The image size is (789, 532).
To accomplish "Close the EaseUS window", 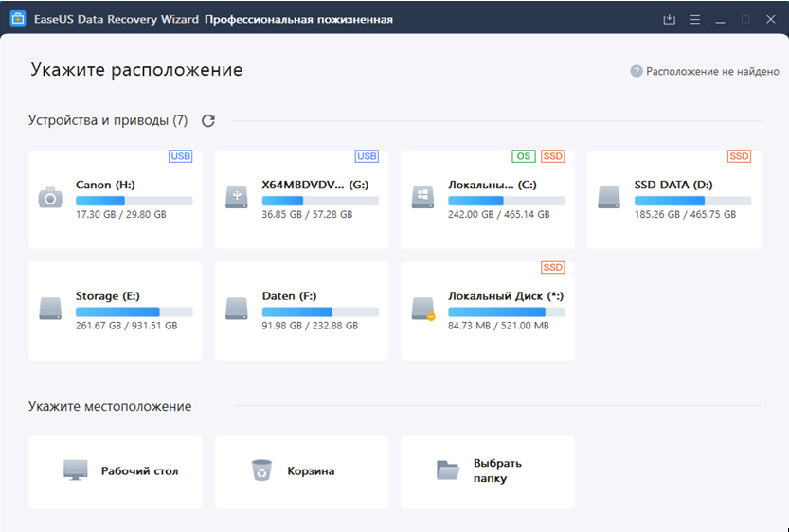I will point(770,20).
